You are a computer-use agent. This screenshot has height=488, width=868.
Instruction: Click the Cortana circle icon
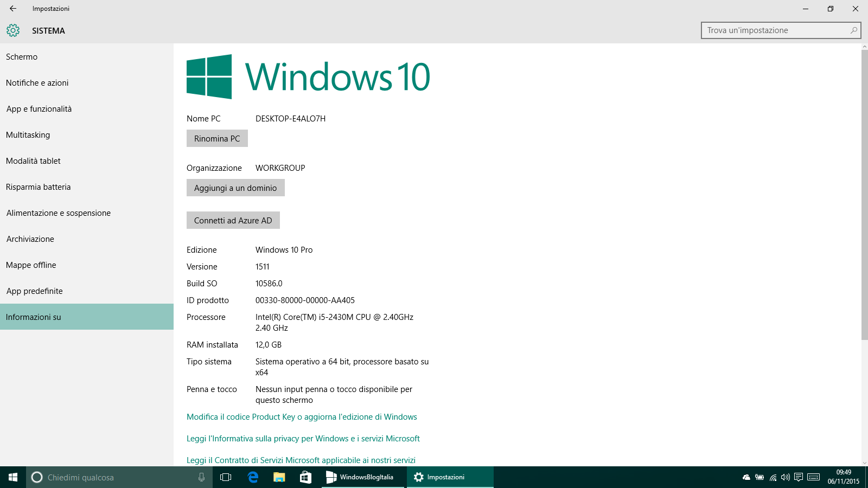[37, 477]
